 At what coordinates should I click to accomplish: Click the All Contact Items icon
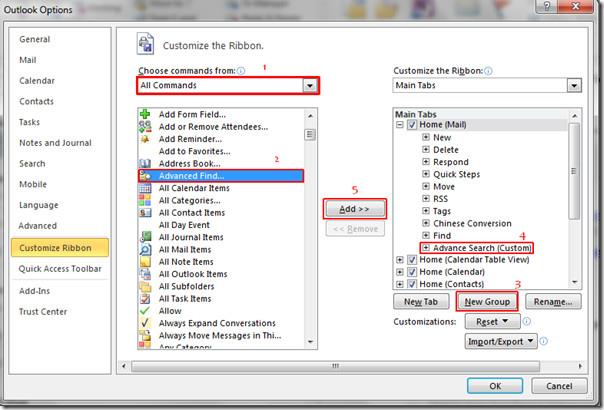pyautogui.click(x=145, y=213)
